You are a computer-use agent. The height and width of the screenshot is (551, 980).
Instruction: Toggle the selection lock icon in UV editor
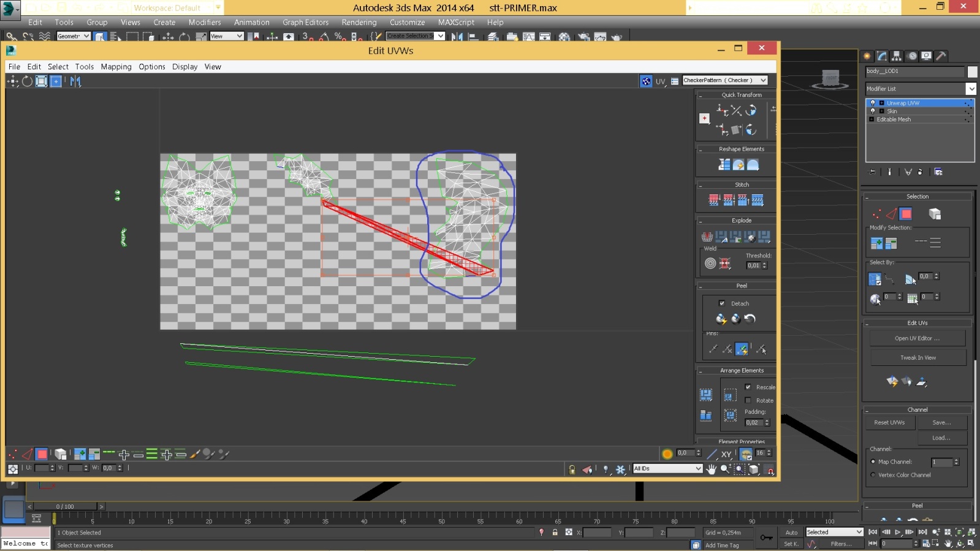click(x=572, y=469)
